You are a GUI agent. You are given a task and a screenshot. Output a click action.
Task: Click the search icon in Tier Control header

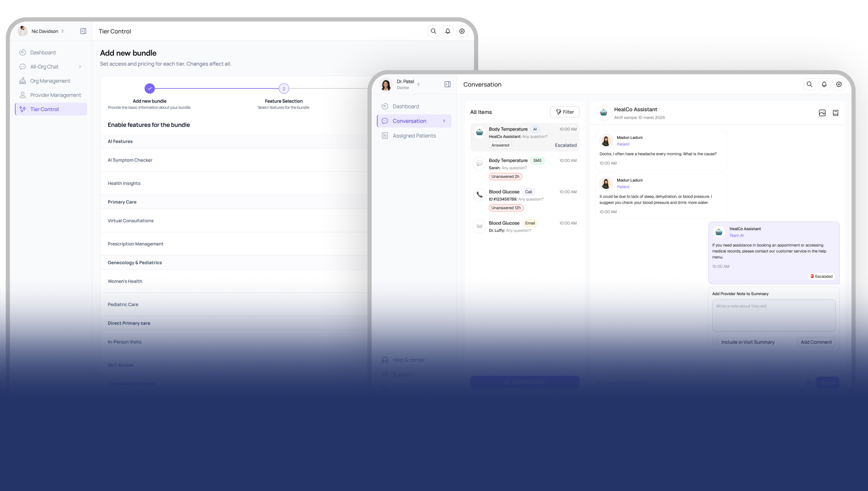coord(433,31)
